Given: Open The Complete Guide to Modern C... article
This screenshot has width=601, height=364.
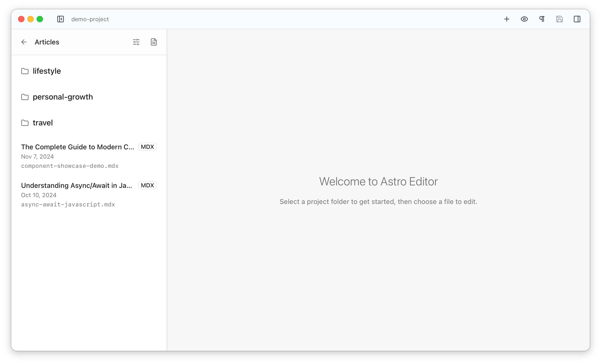Looking at the screenshot, I should click(x=89, y=156).
